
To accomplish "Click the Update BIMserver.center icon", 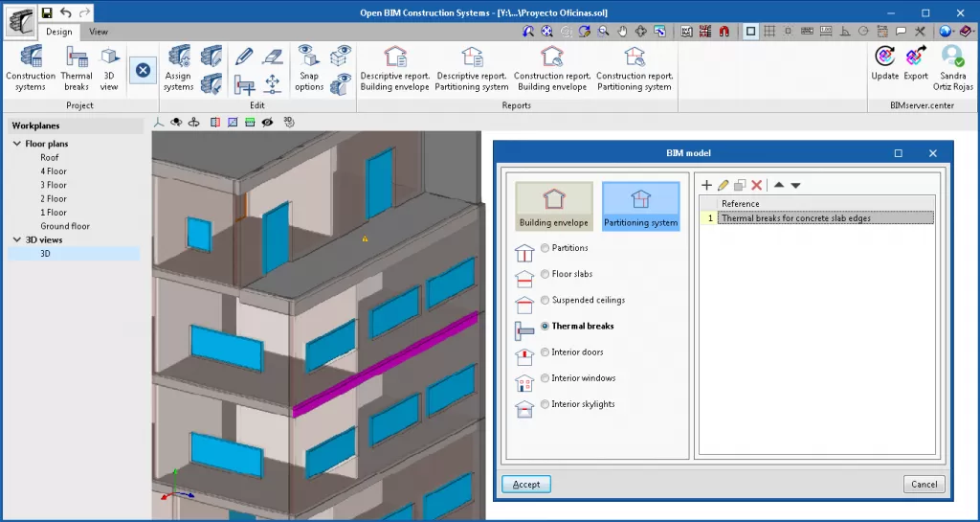I will point(884,63).
